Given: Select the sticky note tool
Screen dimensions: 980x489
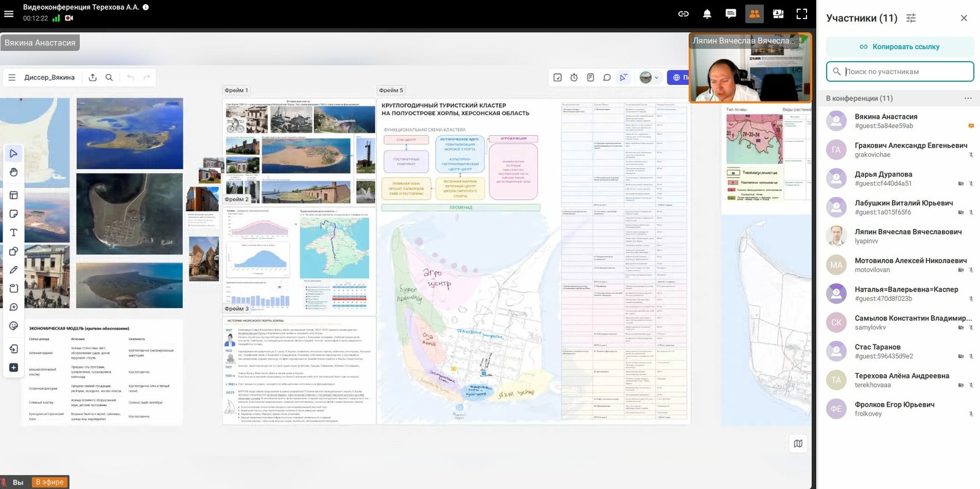Looking at the screenshot, I should point(14,214).
